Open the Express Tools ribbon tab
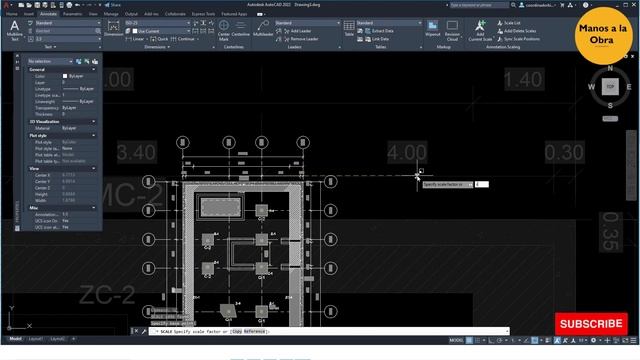640x360 pixels. (x=203, y=14)
